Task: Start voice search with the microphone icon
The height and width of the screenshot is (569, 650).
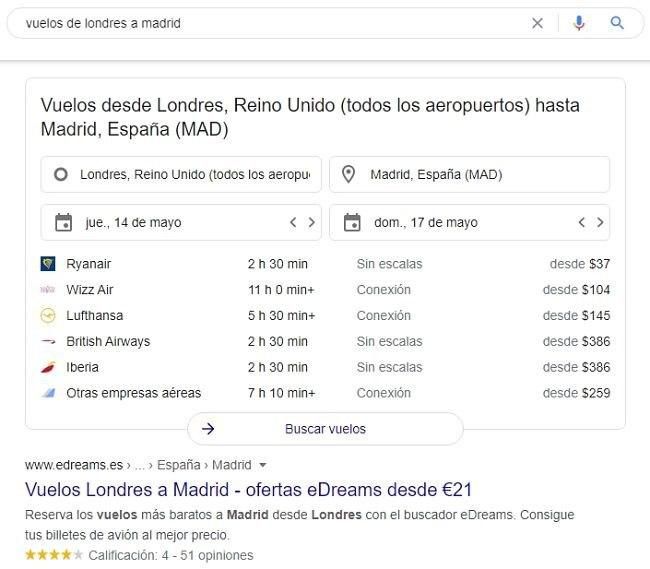Action: (579, 23)
